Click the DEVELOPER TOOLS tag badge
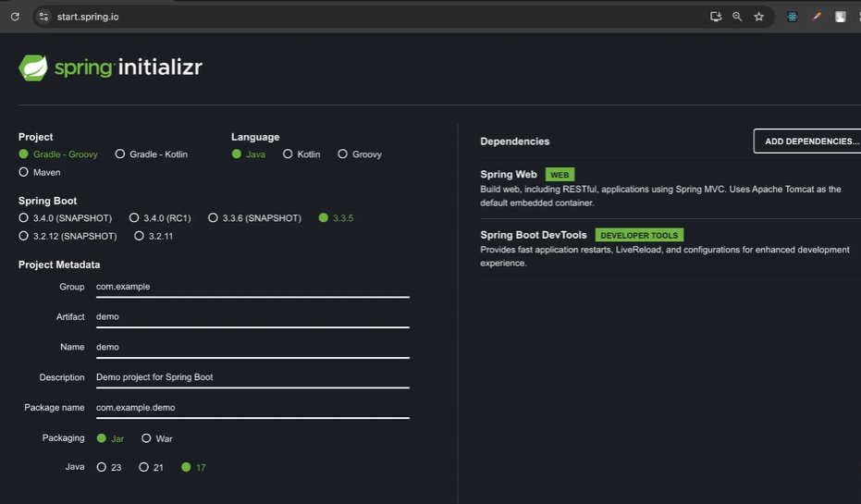This screenshot has width=861, height=504. click(639, 235)
